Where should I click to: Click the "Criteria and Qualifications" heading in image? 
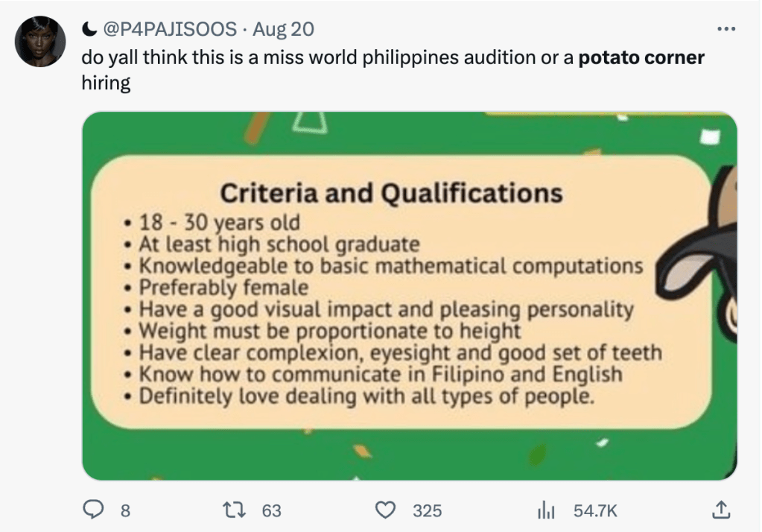click(x=391, y=194)
